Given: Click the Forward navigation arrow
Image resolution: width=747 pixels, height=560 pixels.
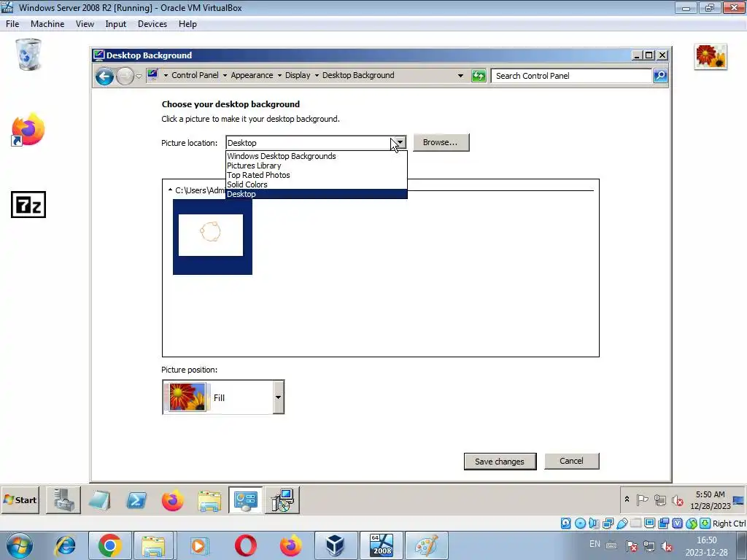Looking at the screenshot, I should pos(125,76).
